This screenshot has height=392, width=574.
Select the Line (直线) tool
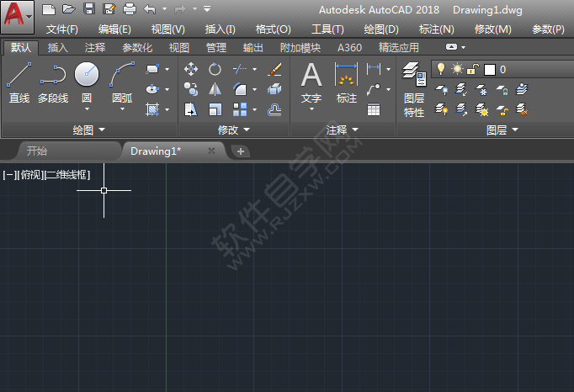point(19,83)
